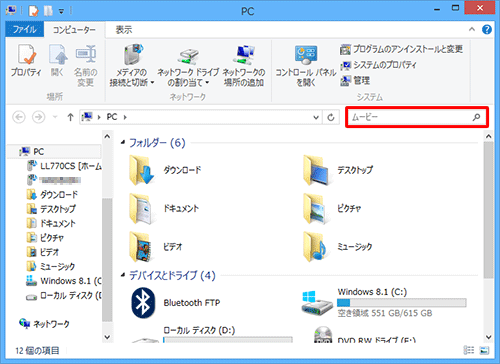Select the ピクチャ folder in main pane
The image size is (500, 364).
[x=332, y=209]
